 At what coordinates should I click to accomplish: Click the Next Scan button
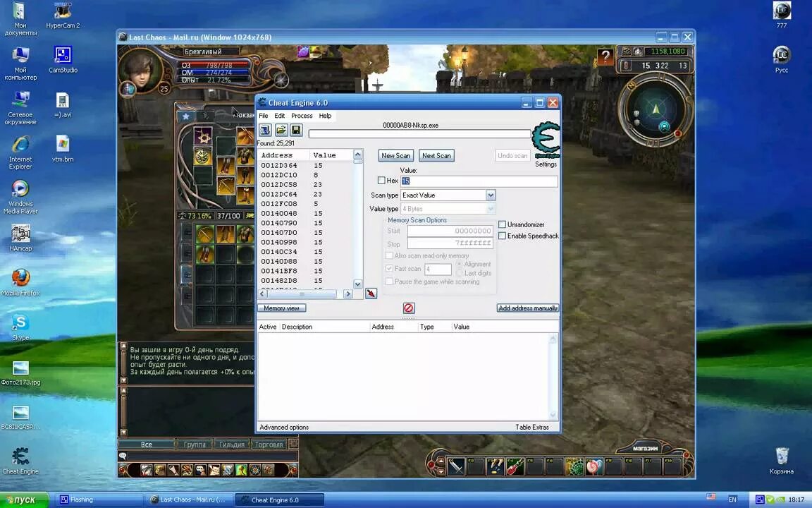click(x=436, y=155)
